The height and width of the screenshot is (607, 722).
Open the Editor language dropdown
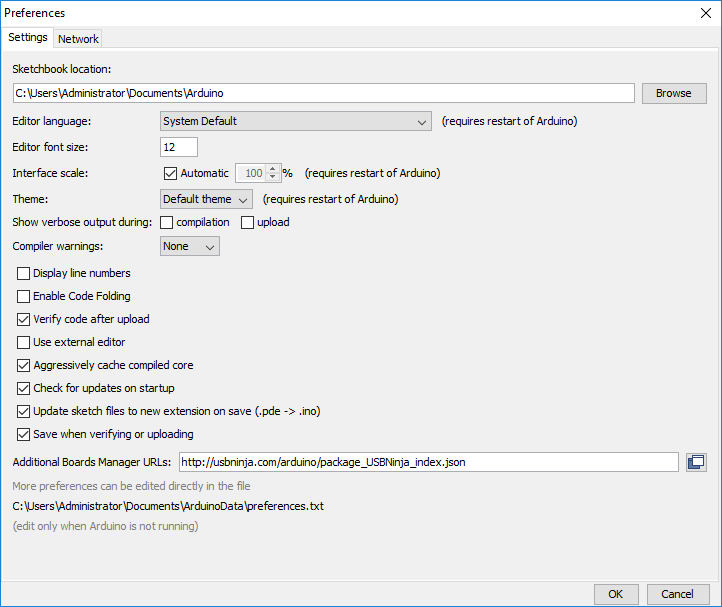[296, 121]
